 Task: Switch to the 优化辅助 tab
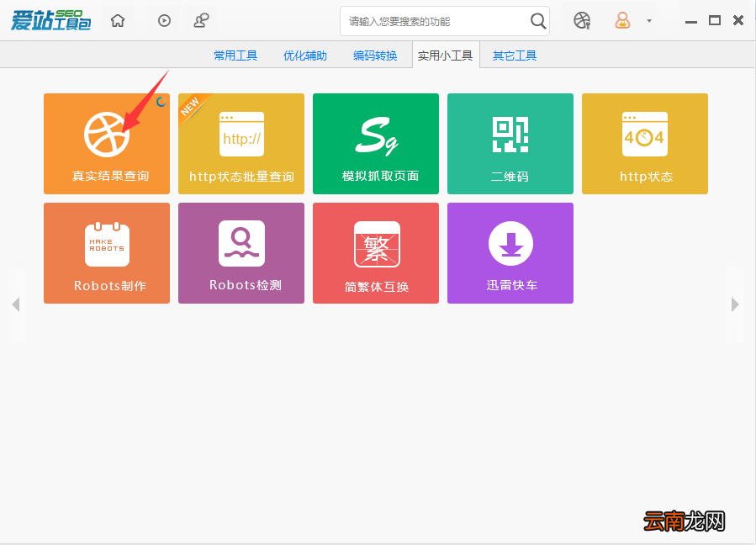click(x=305, y=56)
